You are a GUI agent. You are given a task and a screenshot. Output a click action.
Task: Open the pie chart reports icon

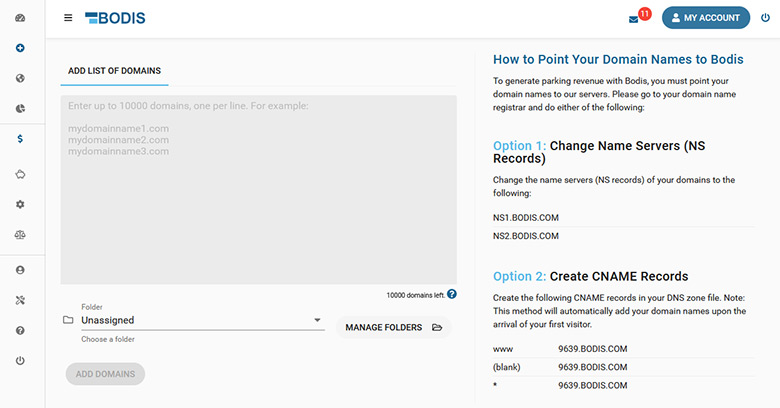coord(20,108)
